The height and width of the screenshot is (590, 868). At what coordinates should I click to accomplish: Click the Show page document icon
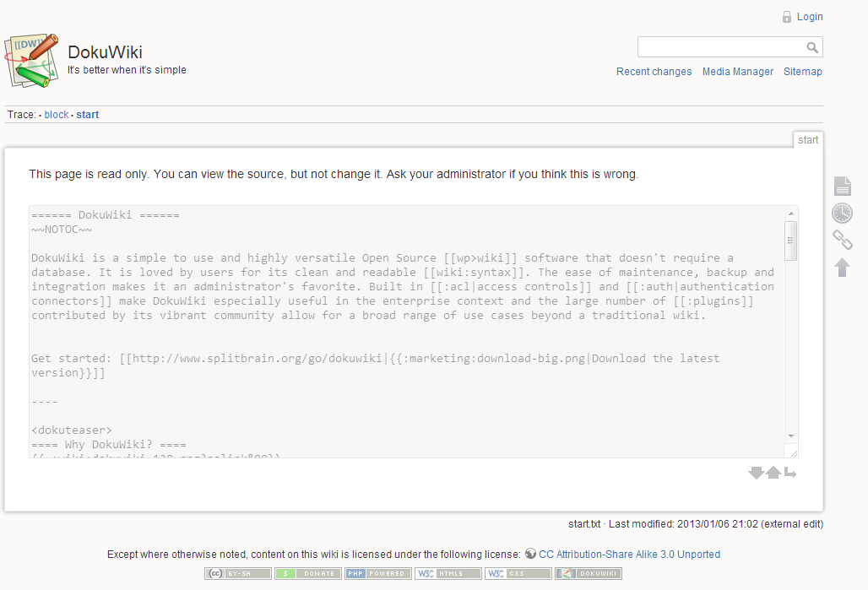(x=843, y=186)
